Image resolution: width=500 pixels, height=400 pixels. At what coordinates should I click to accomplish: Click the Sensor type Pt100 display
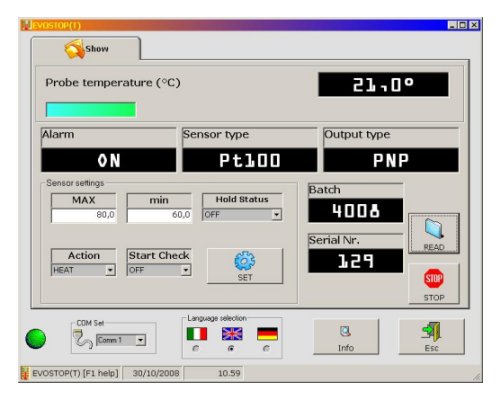pyautogui.click(x=250, y=160)
